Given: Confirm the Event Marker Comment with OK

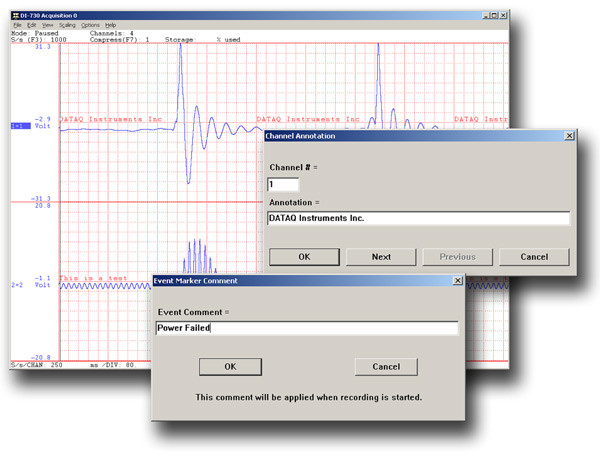Looking at the screenshot, I should coord(230,367).
